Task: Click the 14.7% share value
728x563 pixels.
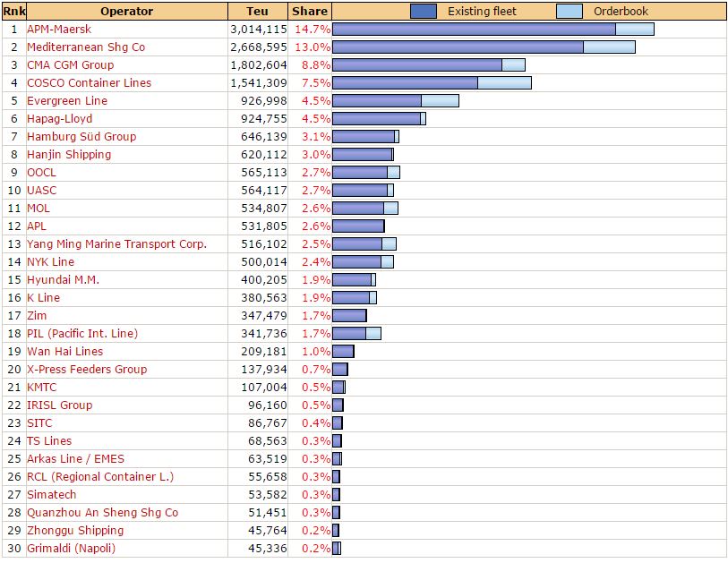Action: [313, 30]
